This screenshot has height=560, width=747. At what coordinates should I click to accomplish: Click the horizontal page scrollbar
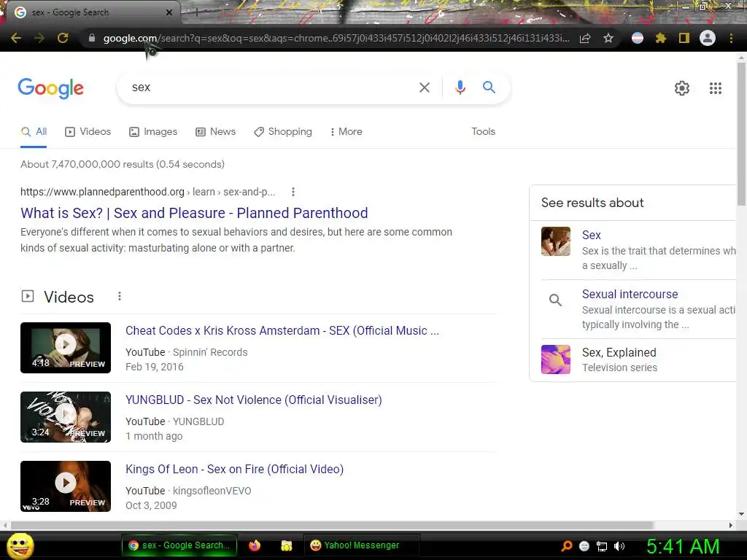click(332, 525)
